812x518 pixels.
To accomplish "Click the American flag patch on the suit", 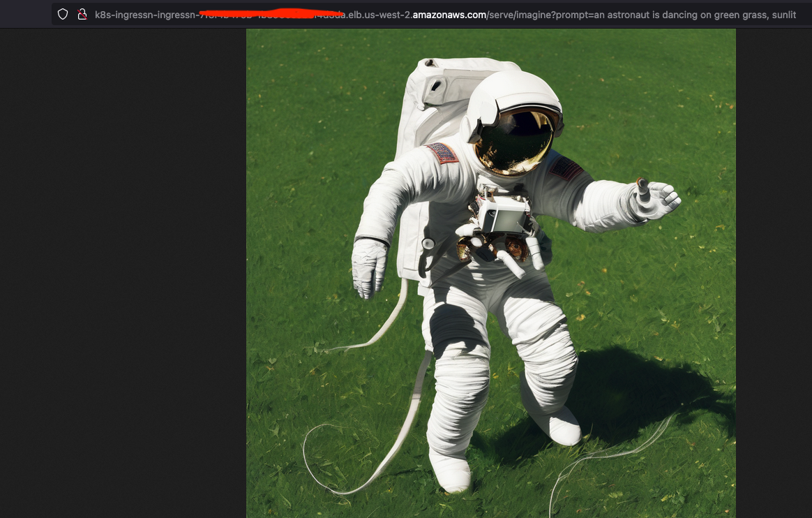I will 443,154.
